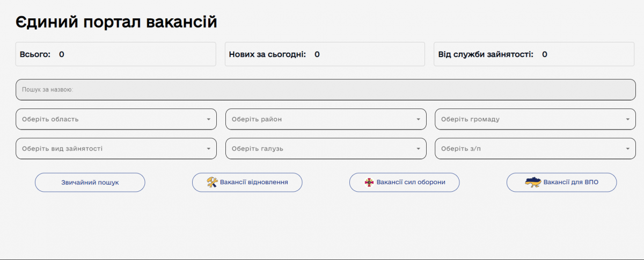Screen dimensions: 644x260
Task: Click the Ukraine map icon
Action: click(x=533, y=183)
